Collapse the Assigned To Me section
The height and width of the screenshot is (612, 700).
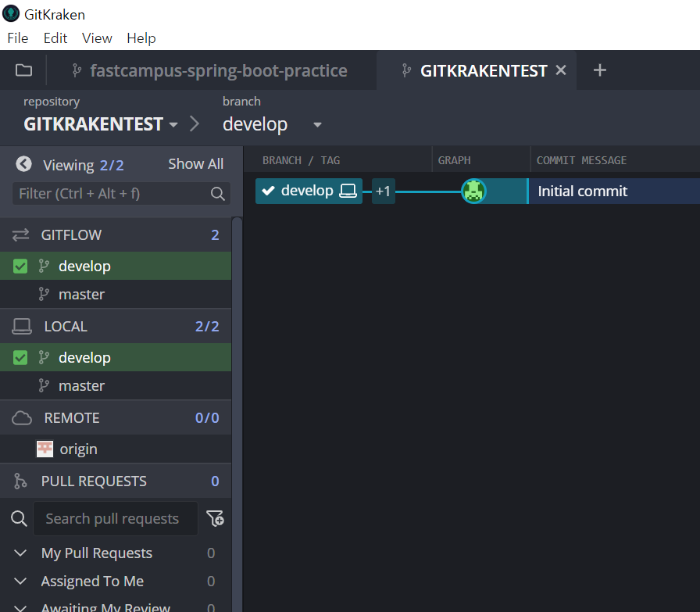[20, 582]
